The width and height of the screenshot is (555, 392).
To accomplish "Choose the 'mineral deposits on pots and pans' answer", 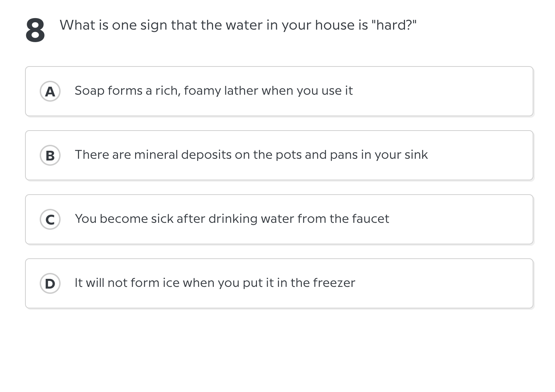I will (251, 155).
